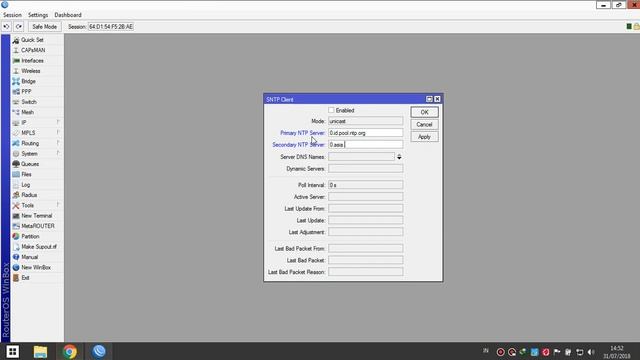Click the undo arrow in toolbar
Viewport: 640px width, 360px height.
(7, 27)
